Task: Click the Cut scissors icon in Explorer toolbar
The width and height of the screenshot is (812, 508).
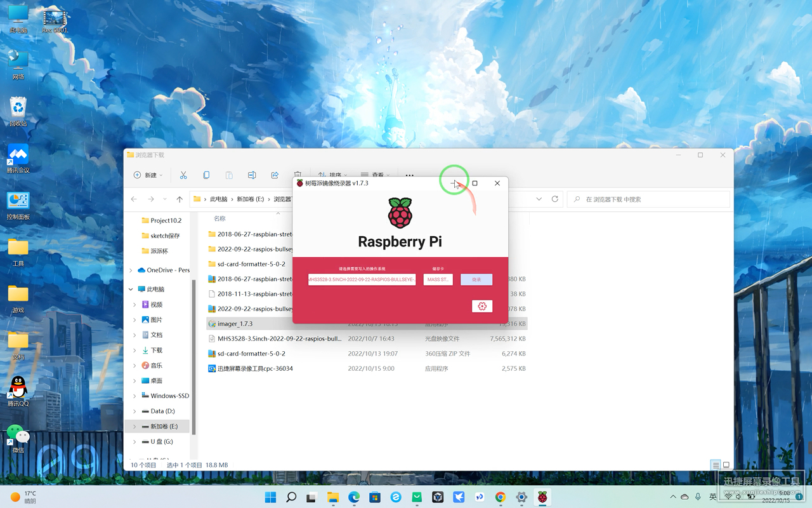Action: tap(183, 175)
